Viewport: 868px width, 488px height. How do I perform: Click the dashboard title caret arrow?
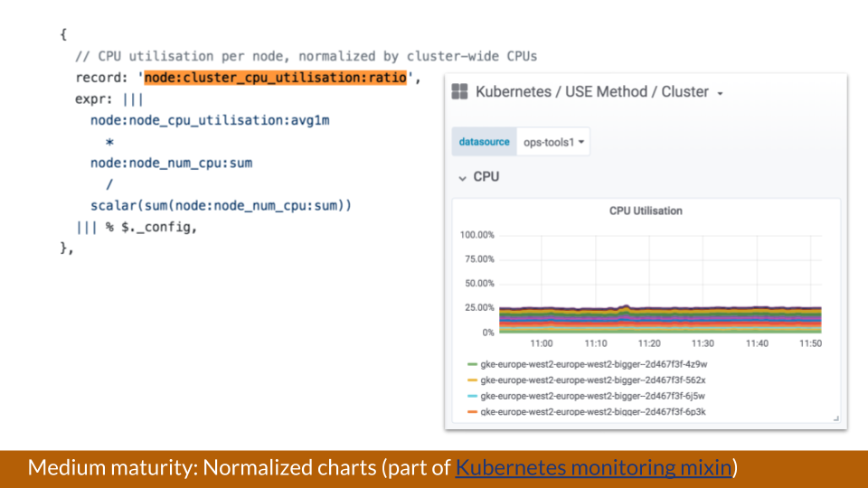pyautogui.click(x=721, y=93)
